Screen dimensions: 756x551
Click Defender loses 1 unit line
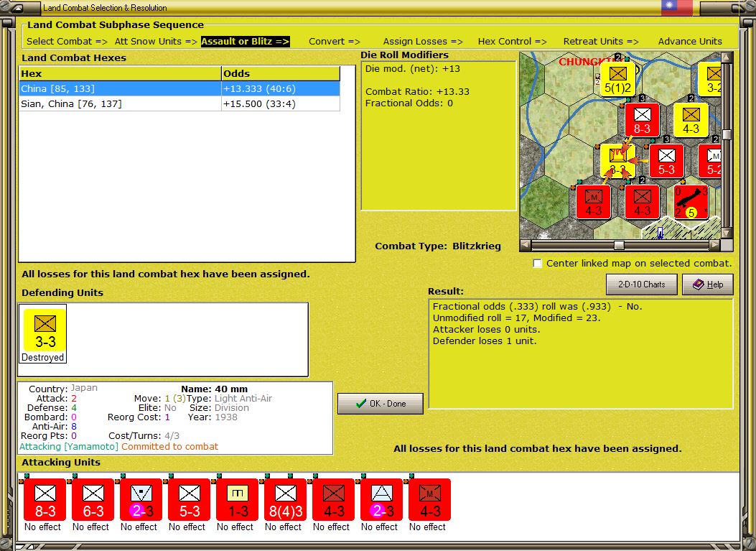tap(485, 341)
